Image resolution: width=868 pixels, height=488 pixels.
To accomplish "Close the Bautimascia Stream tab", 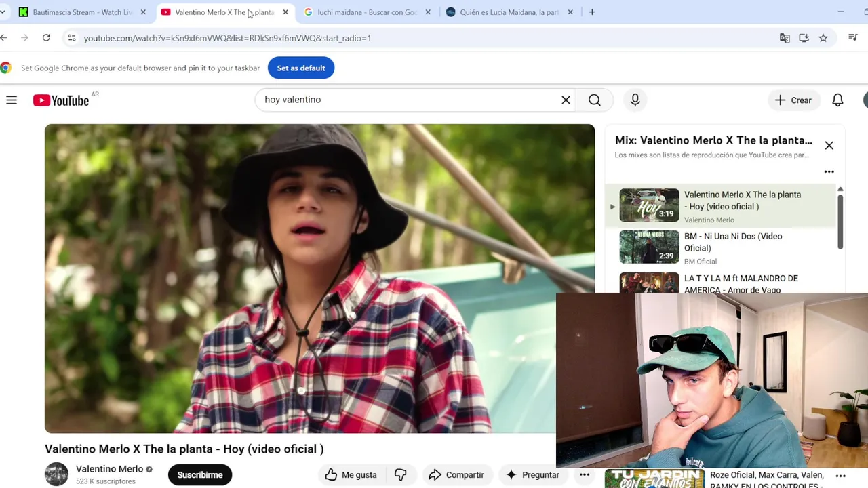I will click(x=143, y=12).
